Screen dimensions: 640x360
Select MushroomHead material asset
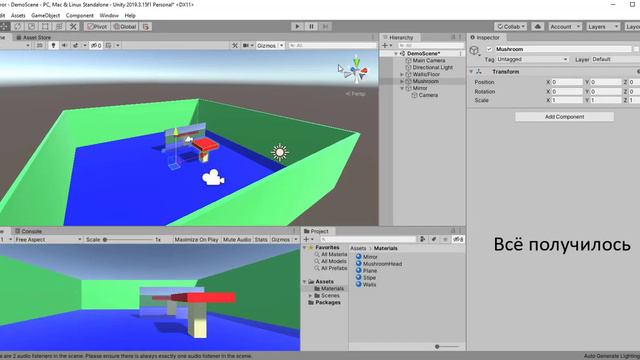click(x=379, y=264)
